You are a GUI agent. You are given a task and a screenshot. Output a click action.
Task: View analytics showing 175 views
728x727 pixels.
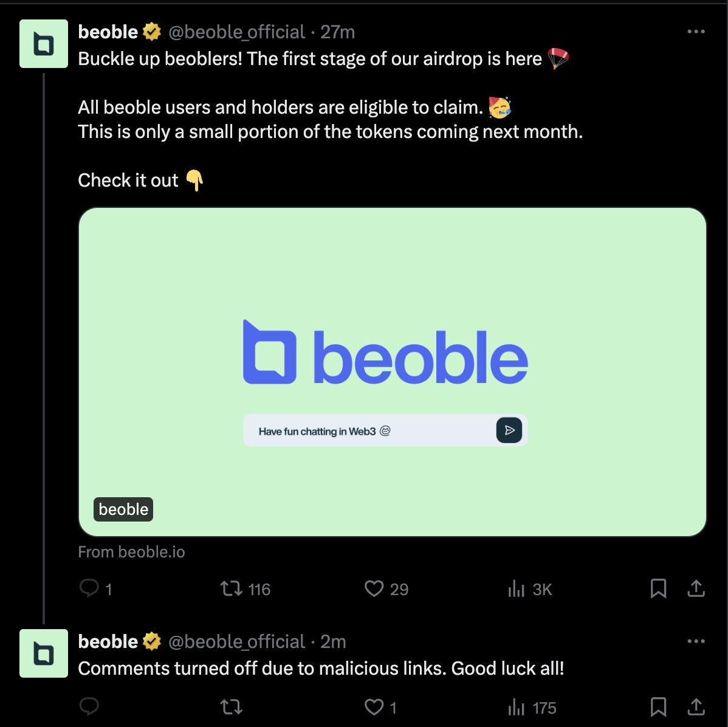pyautogui.click(x=532, y=708)
